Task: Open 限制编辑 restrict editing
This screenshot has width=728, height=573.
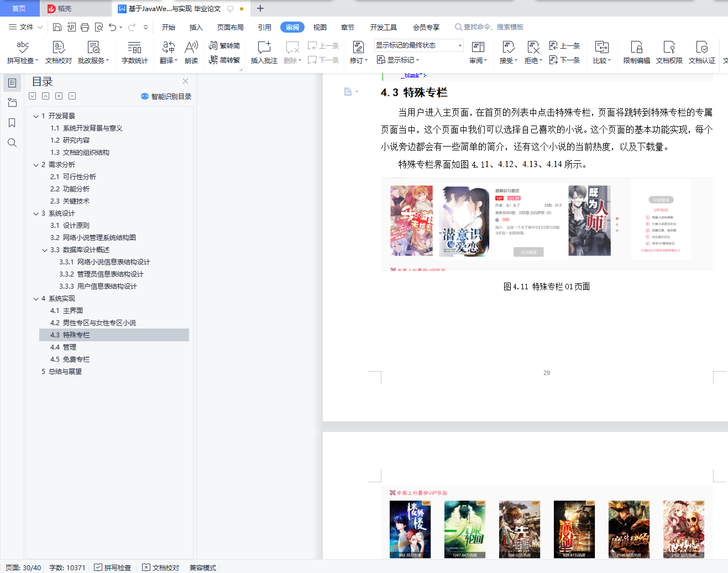Action: [637, 53]
